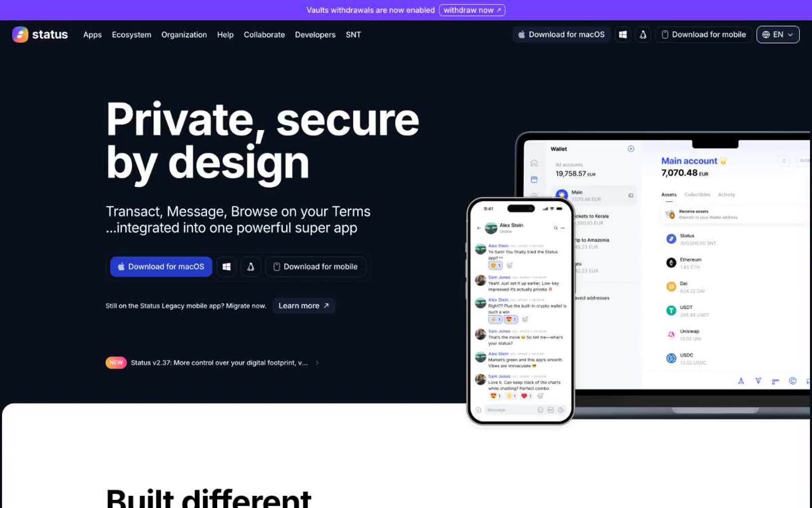Image resolution: width=812 pixels, height=508 pixels.
Task: Click the search icon in phone chat
Action: [556, 228]
